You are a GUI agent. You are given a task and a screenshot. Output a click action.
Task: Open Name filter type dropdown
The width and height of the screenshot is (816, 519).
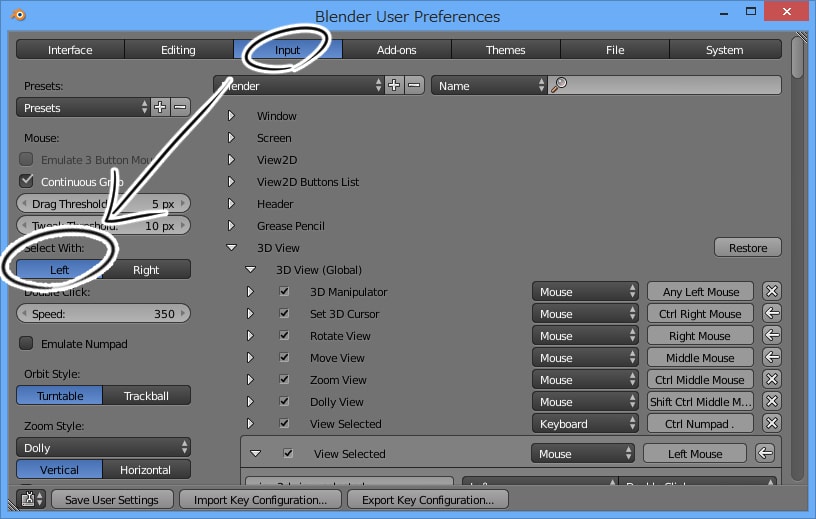(x=489, y=85)
